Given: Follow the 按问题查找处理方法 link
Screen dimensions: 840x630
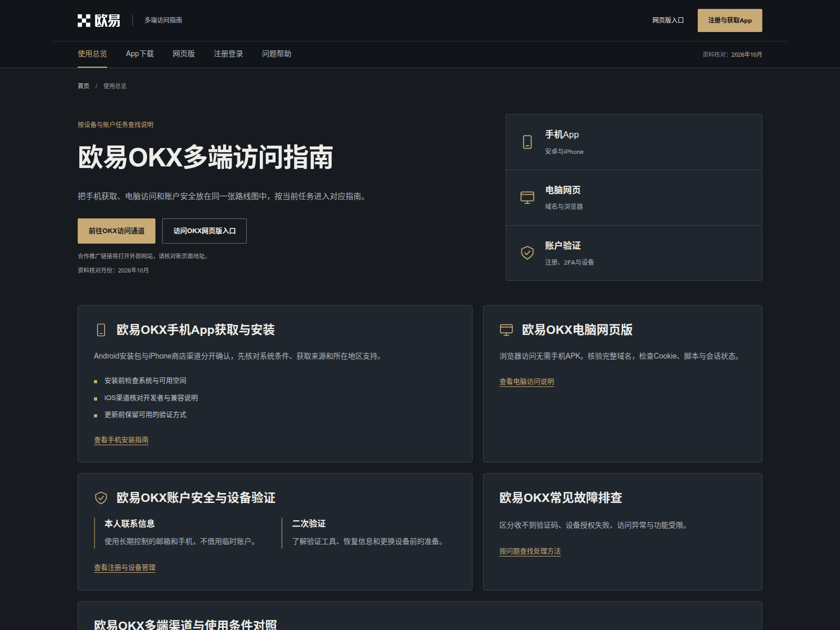Looking at the screenshot, I should click(530, 551).
